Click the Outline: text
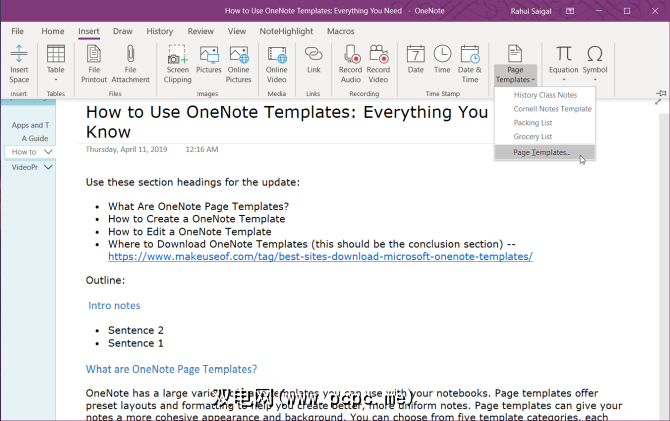 (x=105, y=280)
